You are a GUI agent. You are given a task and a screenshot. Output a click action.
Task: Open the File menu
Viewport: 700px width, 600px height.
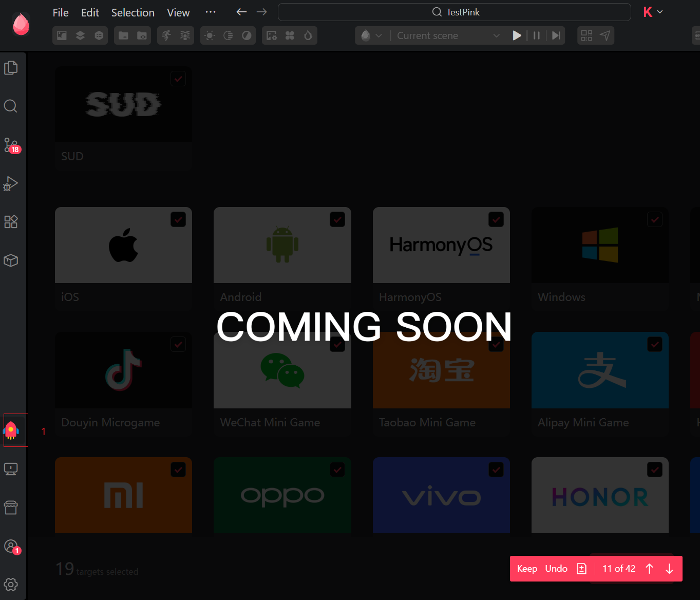click(61, 12)
